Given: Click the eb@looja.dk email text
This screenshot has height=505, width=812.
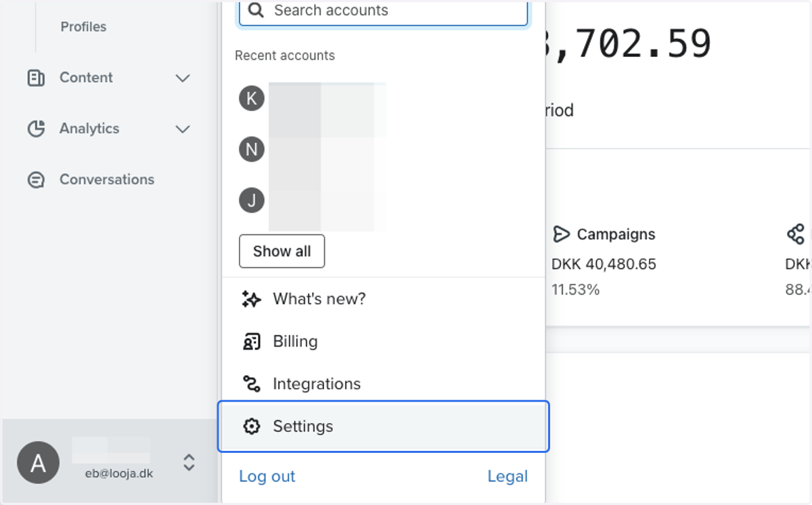Looking at the screenshot, I should 119,474.
